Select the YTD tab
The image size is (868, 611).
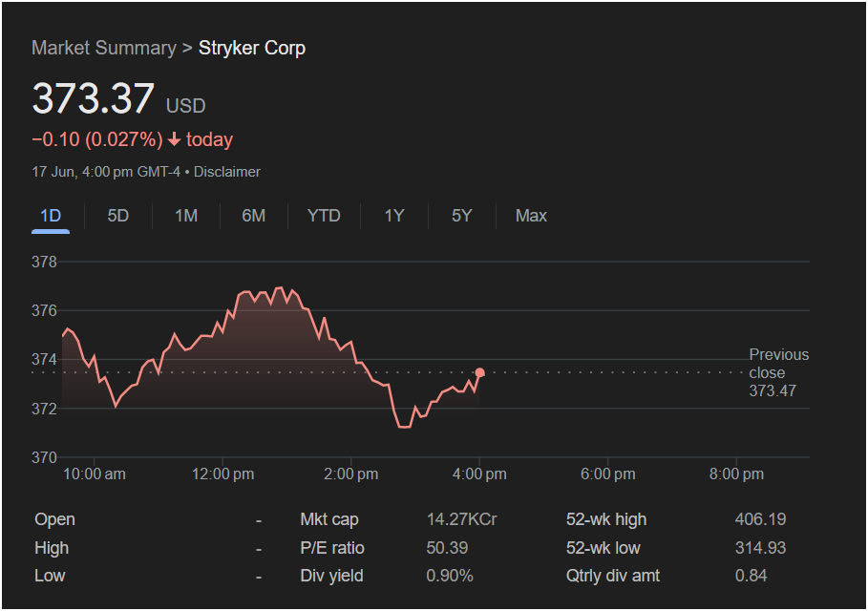tap(324, 216)
